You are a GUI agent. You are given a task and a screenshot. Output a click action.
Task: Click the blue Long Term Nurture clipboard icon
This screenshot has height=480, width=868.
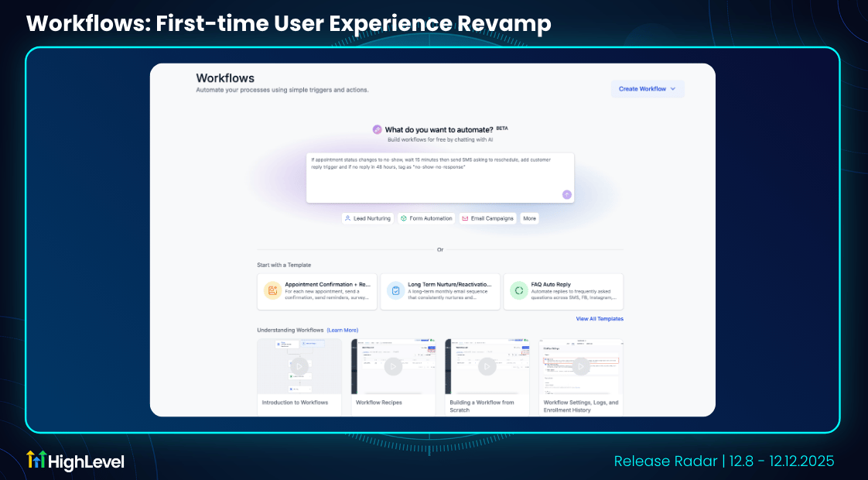[x=395, y=290]
